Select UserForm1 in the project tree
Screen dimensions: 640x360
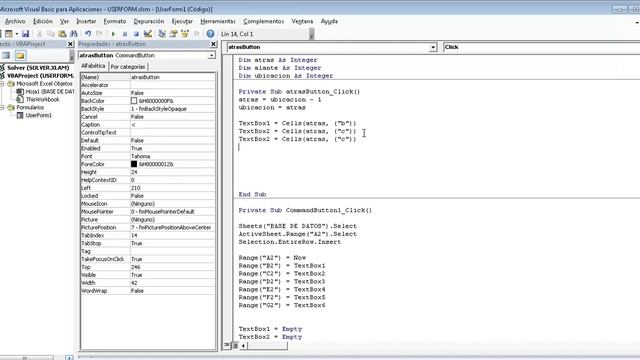point(34,115)
